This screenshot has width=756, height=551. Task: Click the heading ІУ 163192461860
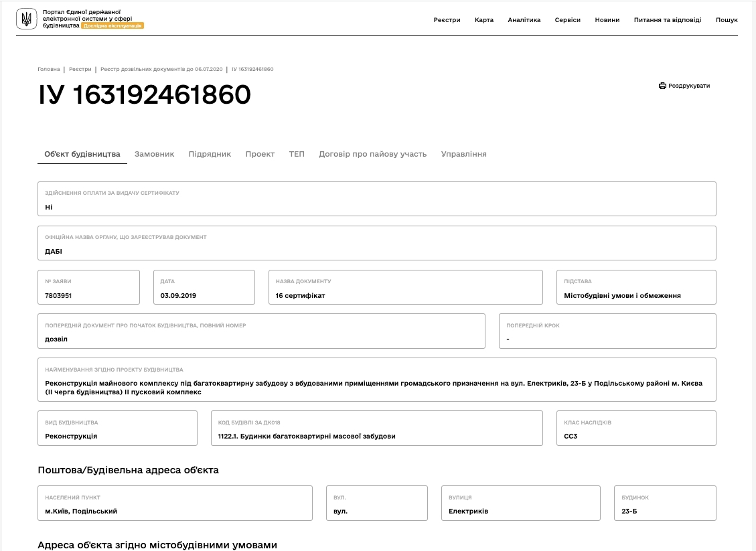tap(144, 94)
